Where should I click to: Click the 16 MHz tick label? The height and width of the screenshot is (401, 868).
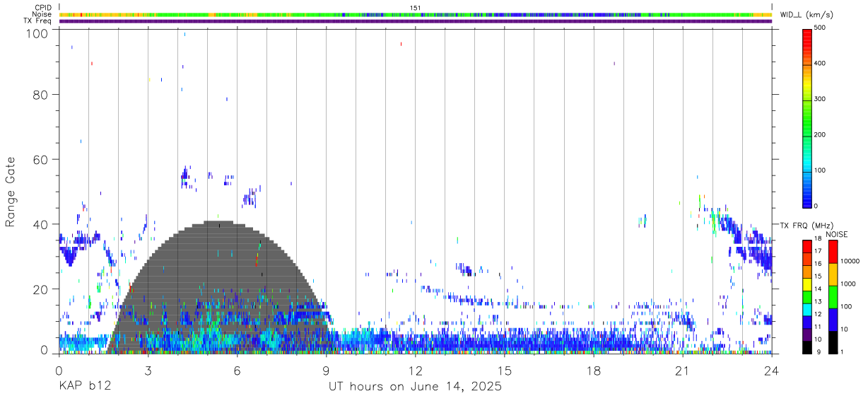coord(819,265)
